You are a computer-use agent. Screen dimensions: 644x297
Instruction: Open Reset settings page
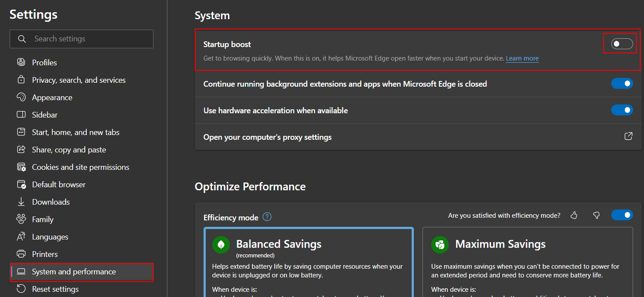coord(82,289)
